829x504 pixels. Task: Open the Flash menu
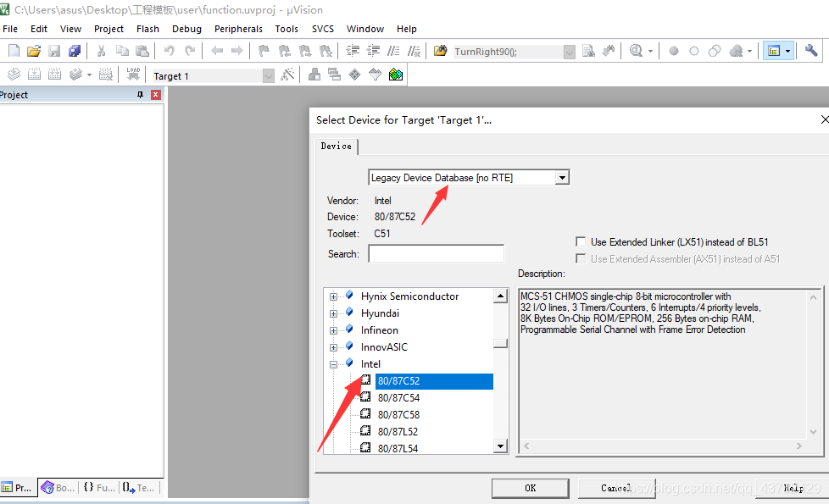[147, 29]
